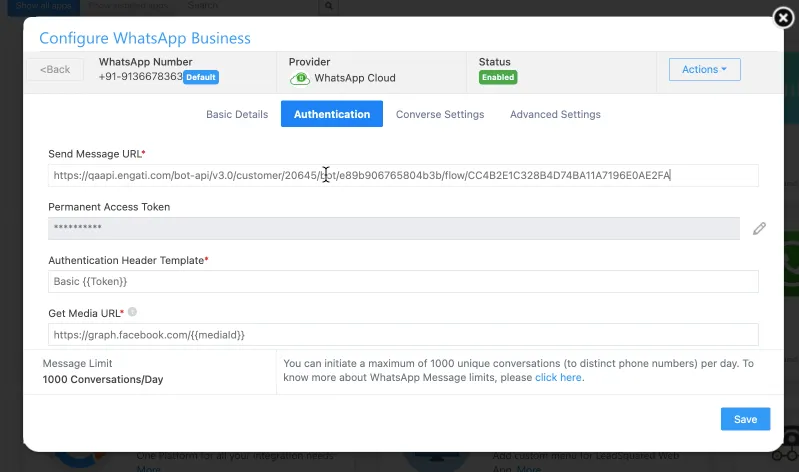This screenshot has height=472, width=799.
Task: Click the '1000 Conversations/Day' text
Action: tap(103, 379)
